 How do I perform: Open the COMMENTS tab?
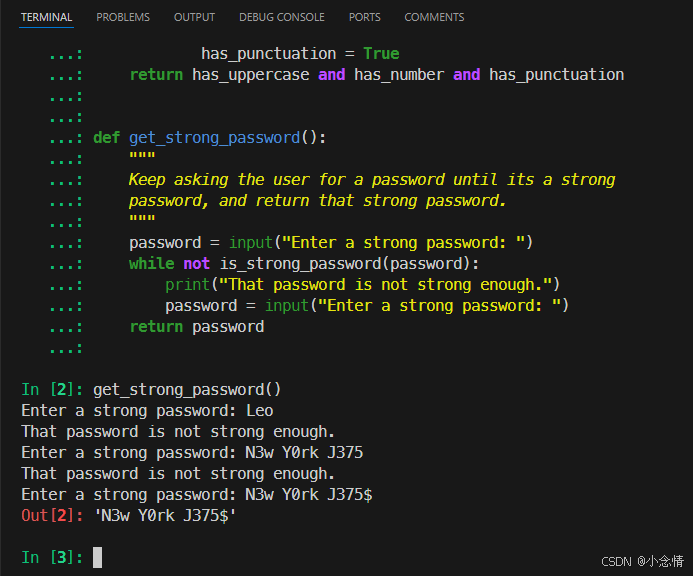click(434, 17)
